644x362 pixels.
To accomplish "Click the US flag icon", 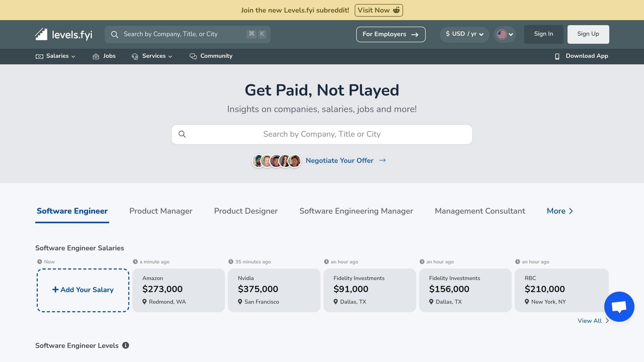I will (502, 34).
